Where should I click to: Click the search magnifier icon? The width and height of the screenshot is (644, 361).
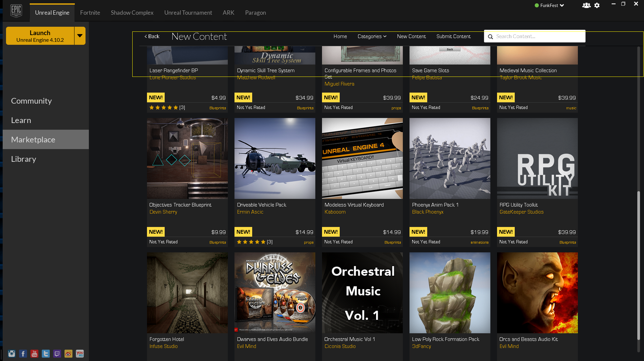click(x=490, y=36)
